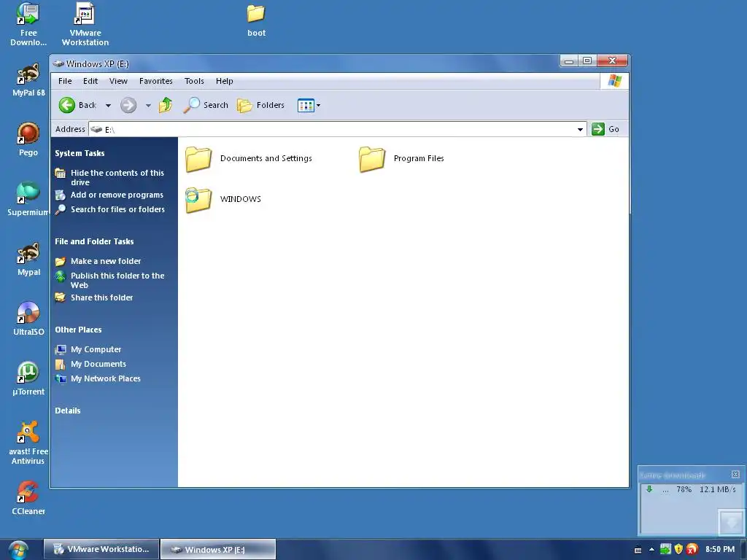The image size is (747, 560).
Task: Open the Address bar dropdown arrow
Action: point(580,130)
